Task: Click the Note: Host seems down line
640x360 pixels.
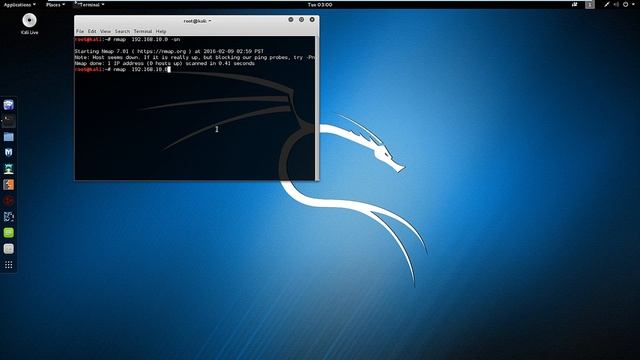Action: pyautogui.click(x=195, y=58)
